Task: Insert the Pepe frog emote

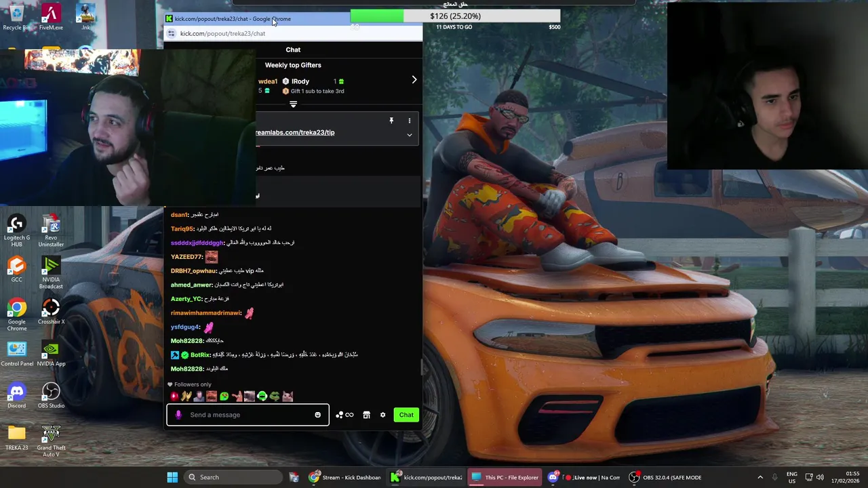Action: [275, 396]
